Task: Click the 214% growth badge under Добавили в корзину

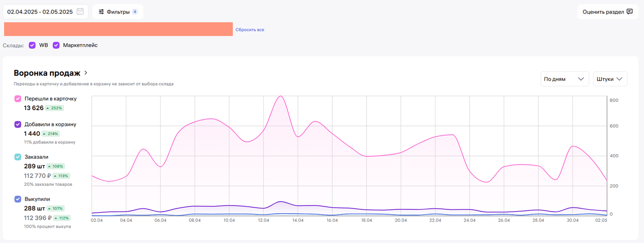Action: [x=50, y=134]
